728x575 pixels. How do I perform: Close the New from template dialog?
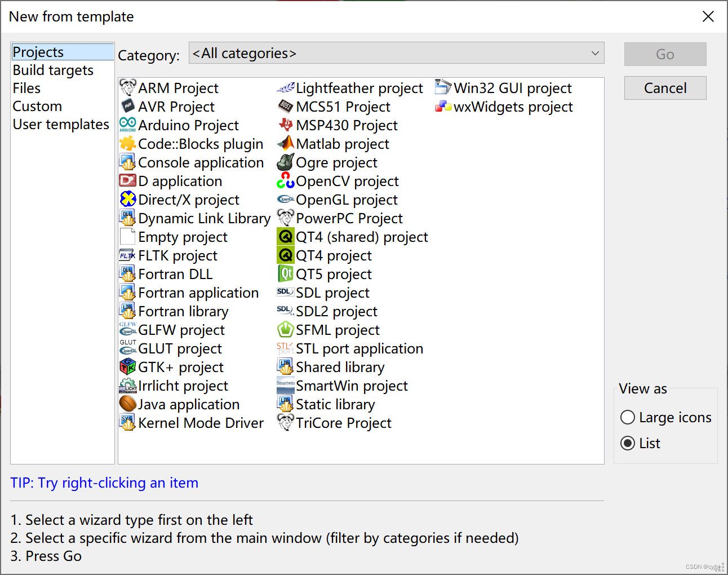[x=708, y=16]
